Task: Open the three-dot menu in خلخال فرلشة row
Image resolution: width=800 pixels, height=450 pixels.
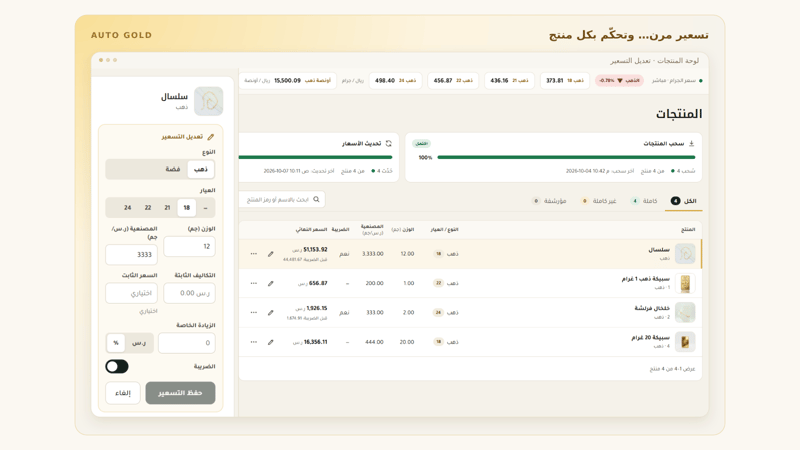Action: tap(254, 312)
